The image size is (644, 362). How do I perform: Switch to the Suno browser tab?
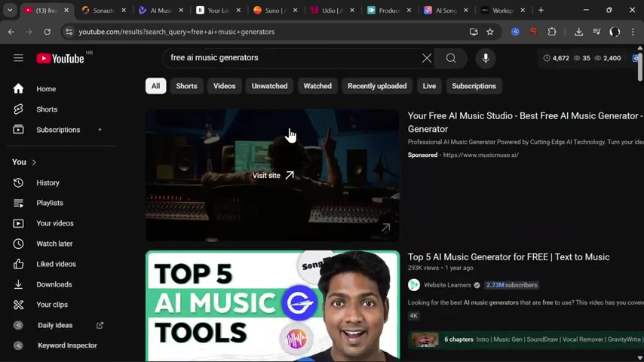268,11
